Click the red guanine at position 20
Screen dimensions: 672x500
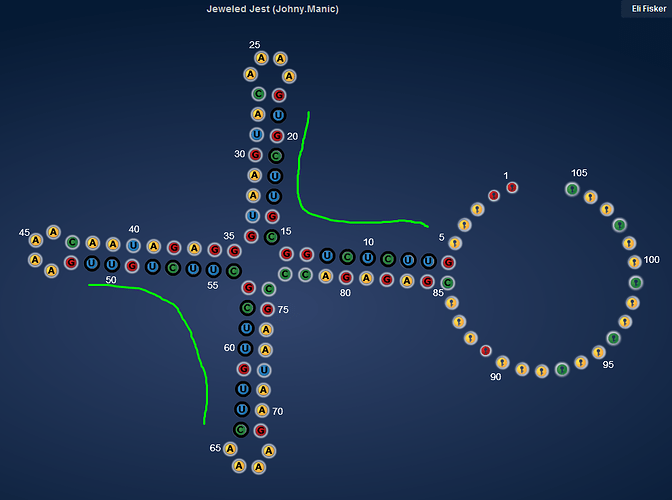pos(277,136)
